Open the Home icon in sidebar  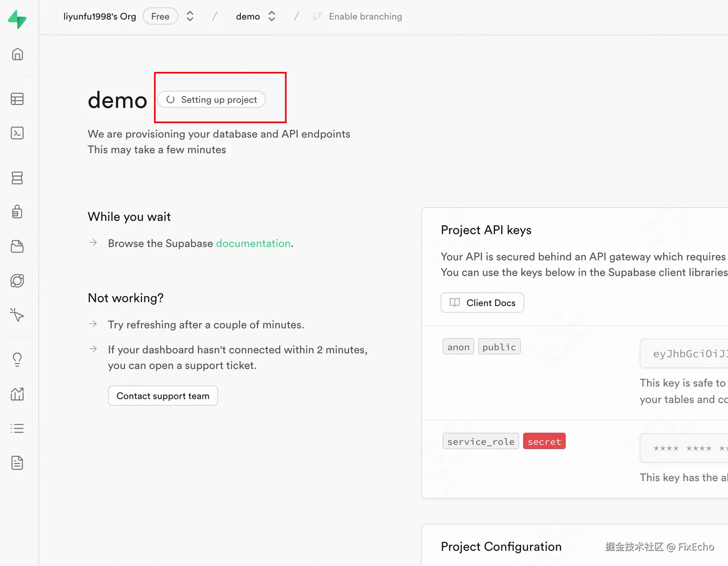pyautogui.click(x=17, y=54)
